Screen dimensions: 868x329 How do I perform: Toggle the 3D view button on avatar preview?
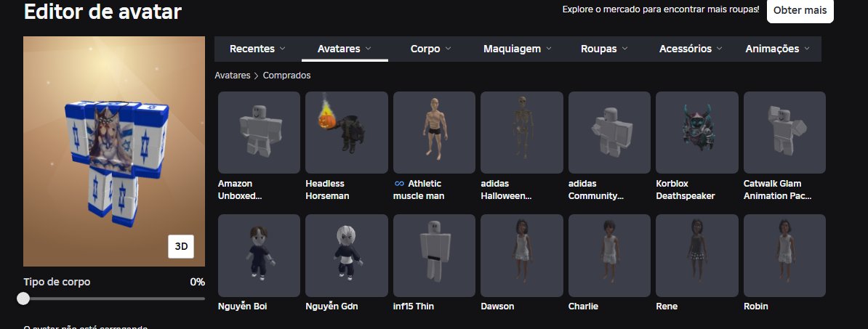(x=181, y=247)
